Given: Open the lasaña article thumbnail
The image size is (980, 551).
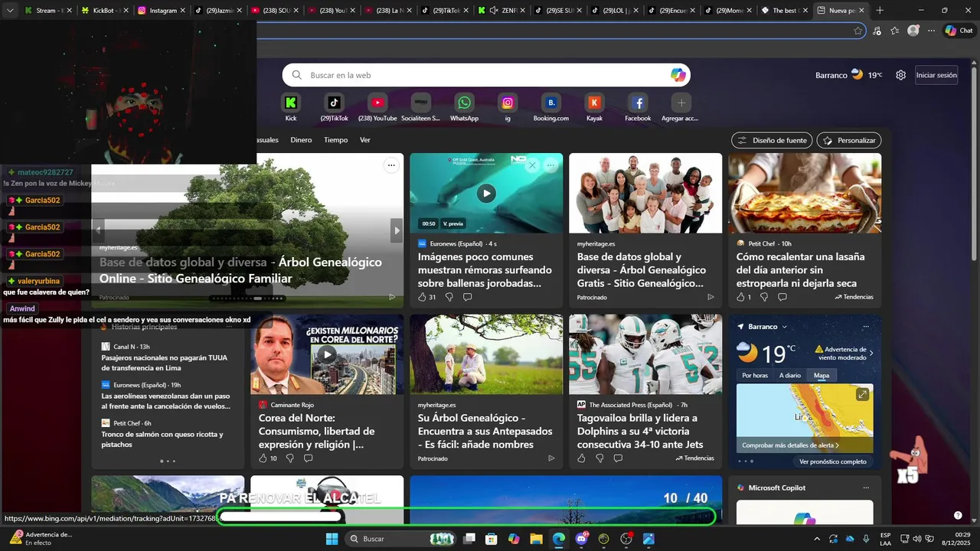Looking at the screenshot, I should [805, 193].
